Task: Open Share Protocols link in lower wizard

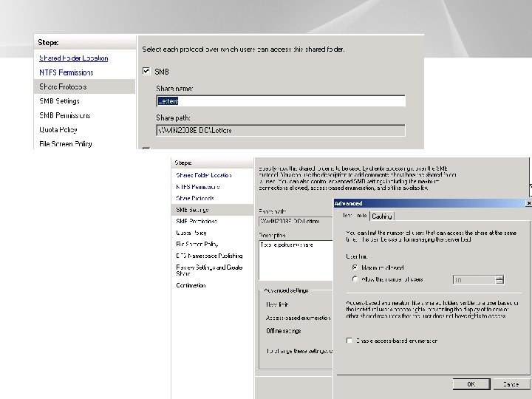Action: coord(195,198)
